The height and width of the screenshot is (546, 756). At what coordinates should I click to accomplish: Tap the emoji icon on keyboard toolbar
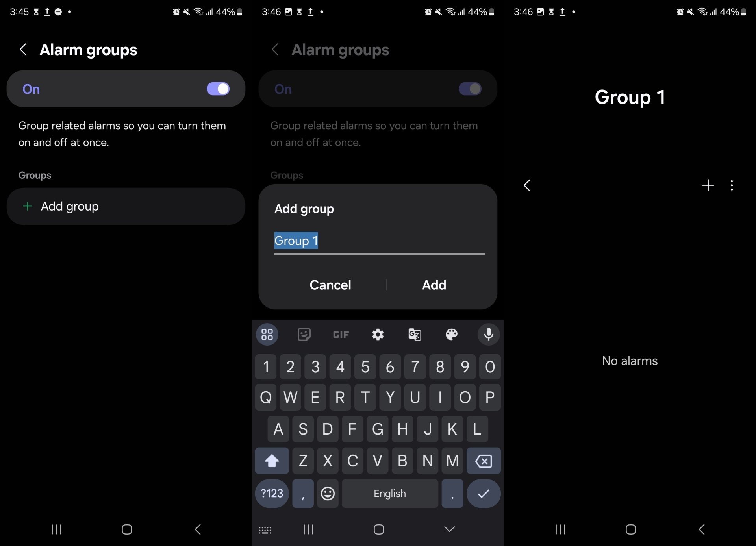point(328,492)
